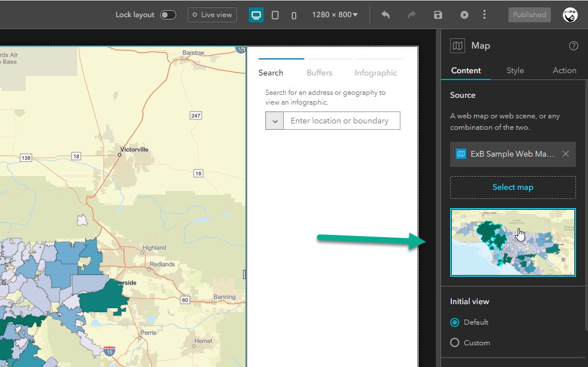Choose the Custom initial view option
Viewport: 588px width, 367px height.
[x=454, y=342]
